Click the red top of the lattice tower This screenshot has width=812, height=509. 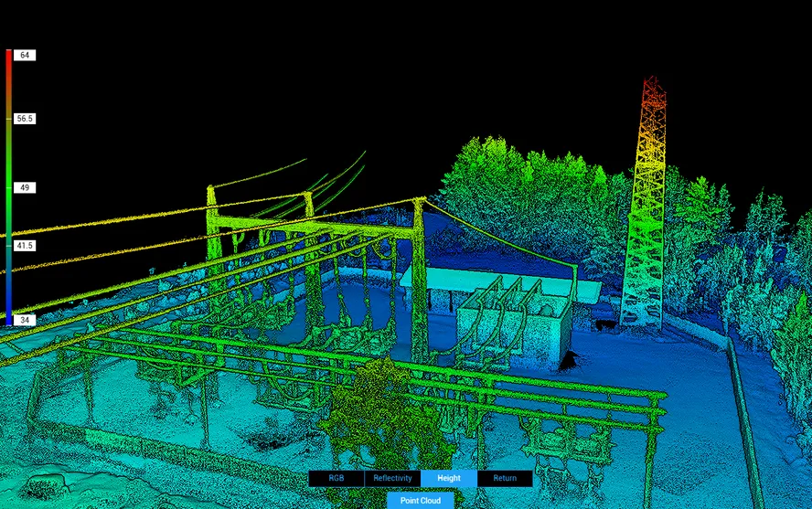[653, 91]
